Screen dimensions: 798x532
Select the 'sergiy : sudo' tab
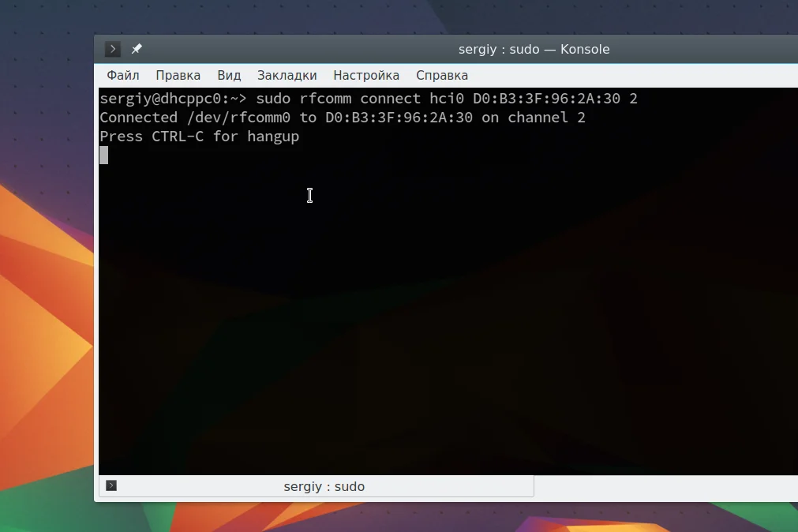[317, 486]
